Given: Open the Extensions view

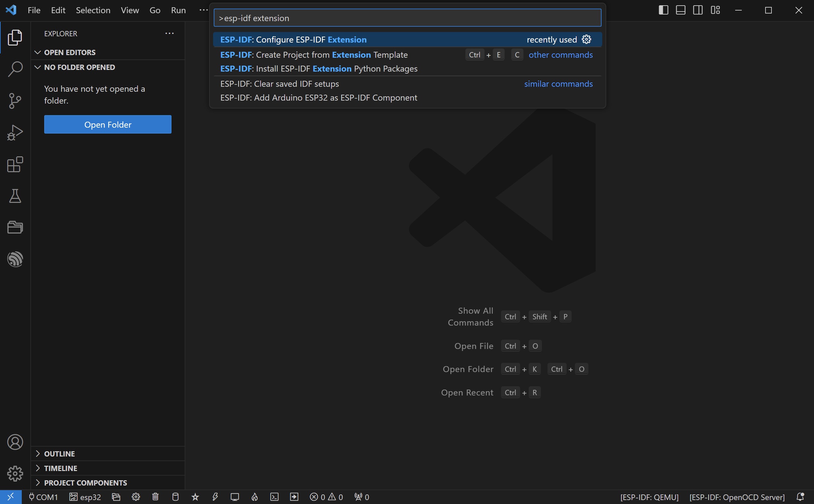Looking at the screenshot, I should 15,164.
